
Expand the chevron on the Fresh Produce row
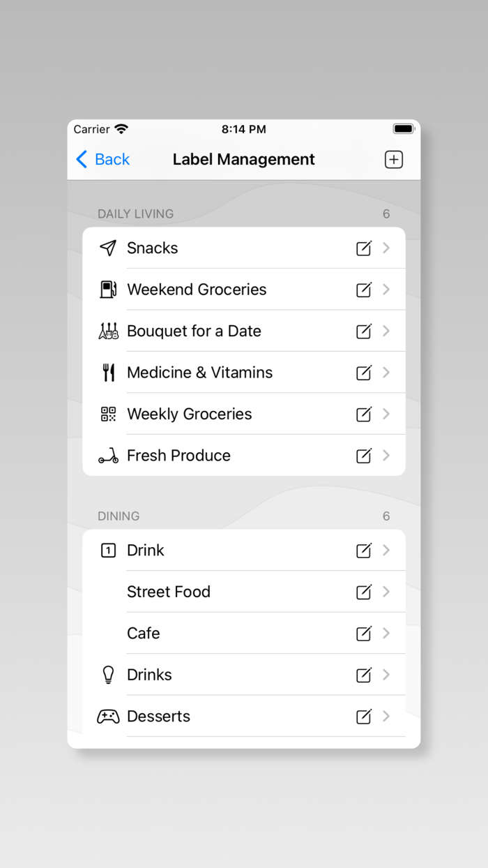click(x=386, y=455)
